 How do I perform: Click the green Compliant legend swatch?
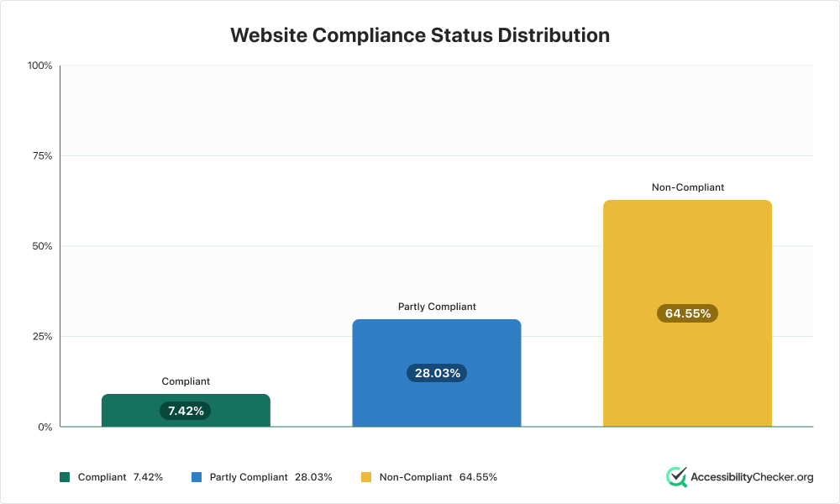(65, 476)
